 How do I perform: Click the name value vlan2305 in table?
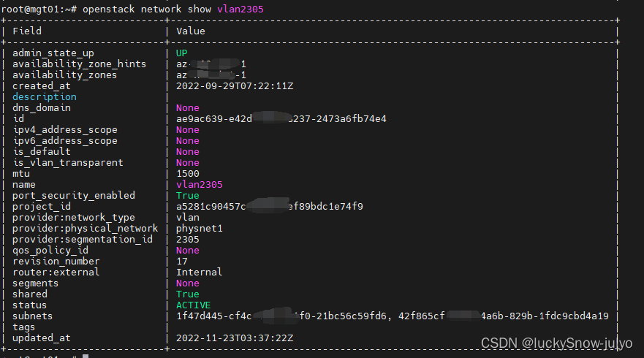tap(200, 185)
